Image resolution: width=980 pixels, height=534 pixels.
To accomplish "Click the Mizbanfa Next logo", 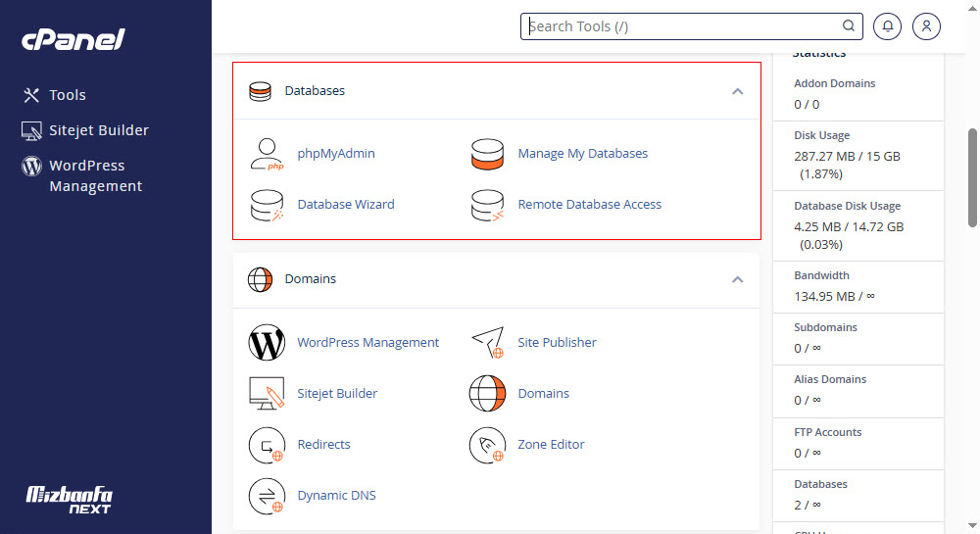I will [69, 501].
